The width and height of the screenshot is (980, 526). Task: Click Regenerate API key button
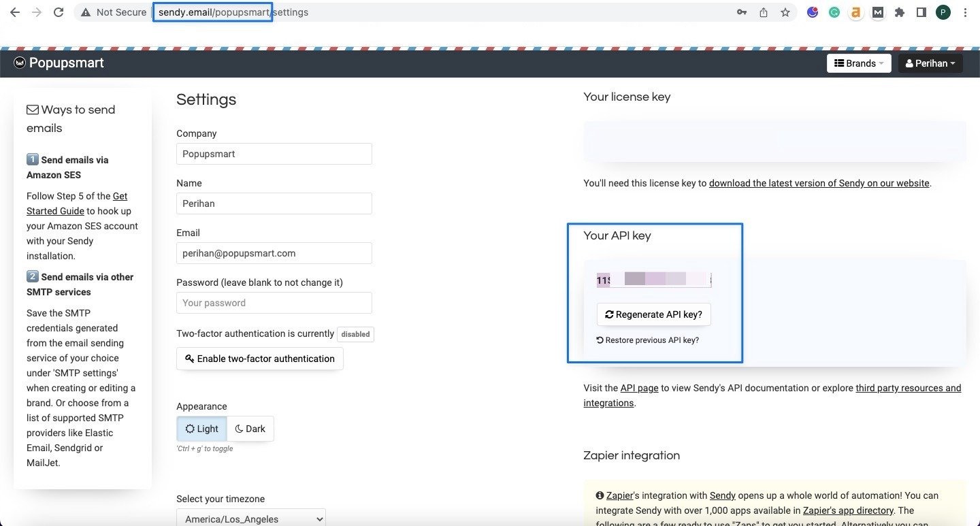point(653,314)
